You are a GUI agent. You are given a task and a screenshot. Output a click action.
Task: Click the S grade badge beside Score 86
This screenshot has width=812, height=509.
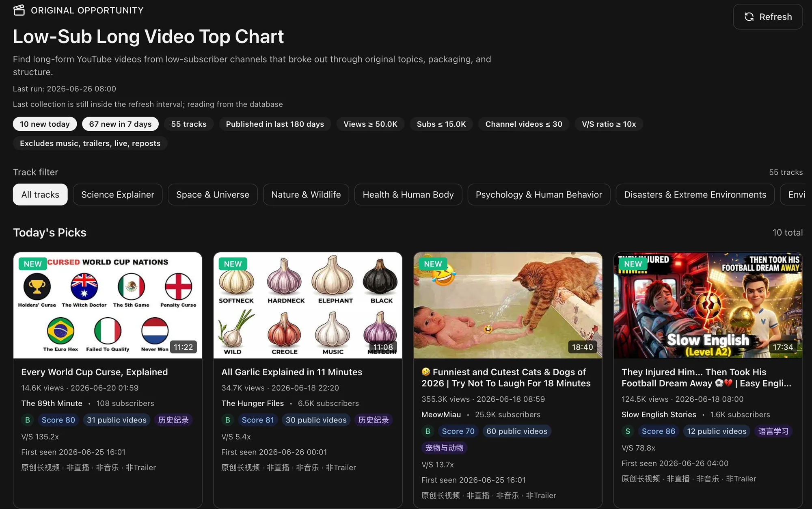coord(628,431)
